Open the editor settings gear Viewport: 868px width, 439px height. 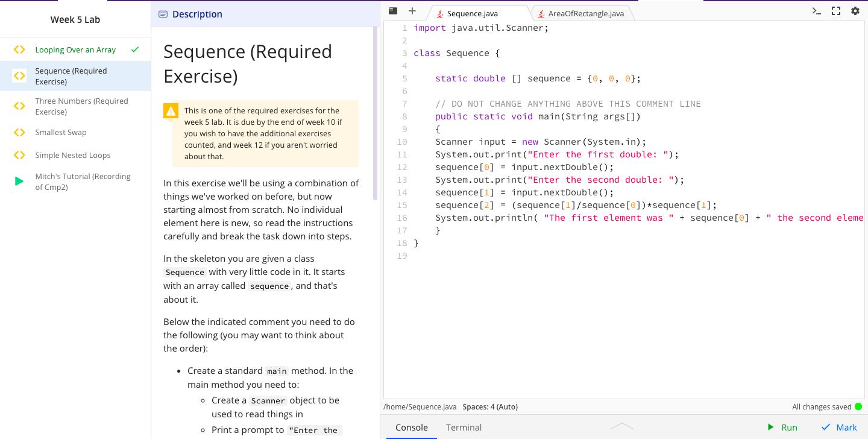click(x=855, y=10)
